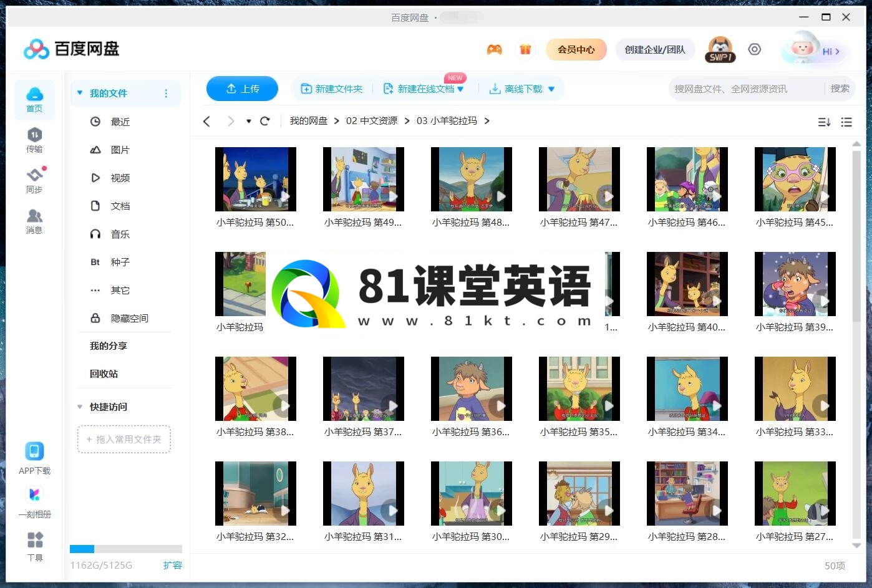The image size is (872, 588).
Task: Open APP下载 in the sidebar
Action: (x=34, y=458)
